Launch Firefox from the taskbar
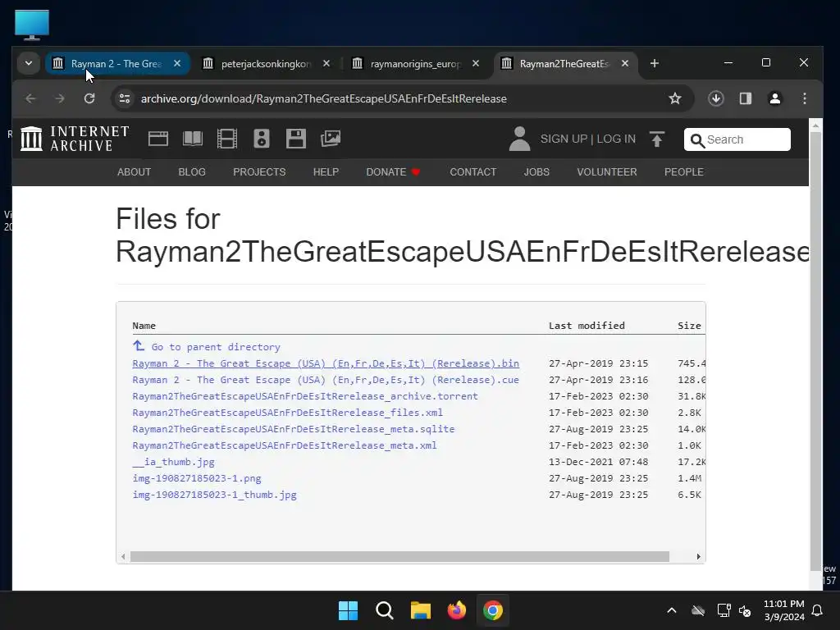This screenshot has width=840, height=630. [456, 610]
